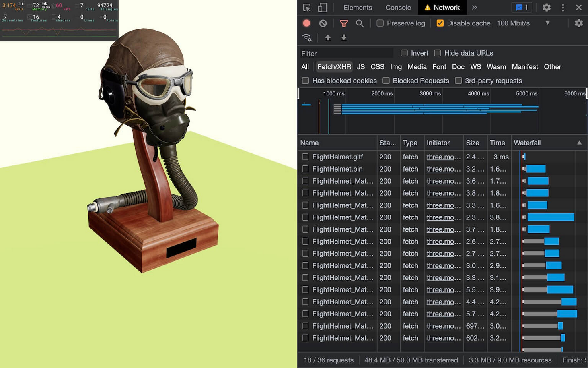
Task: Open the issues badge showing 1
Action: pos(522,8)
